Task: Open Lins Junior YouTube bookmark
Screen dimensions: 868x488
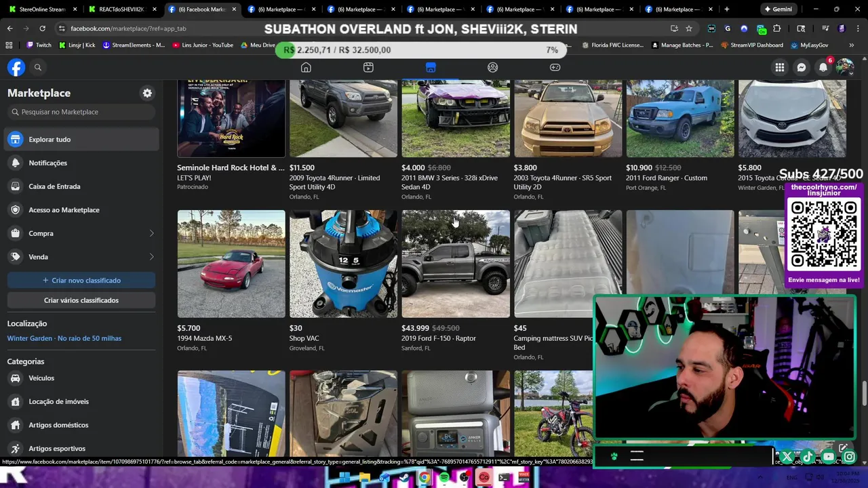Action: pos(203,45)
